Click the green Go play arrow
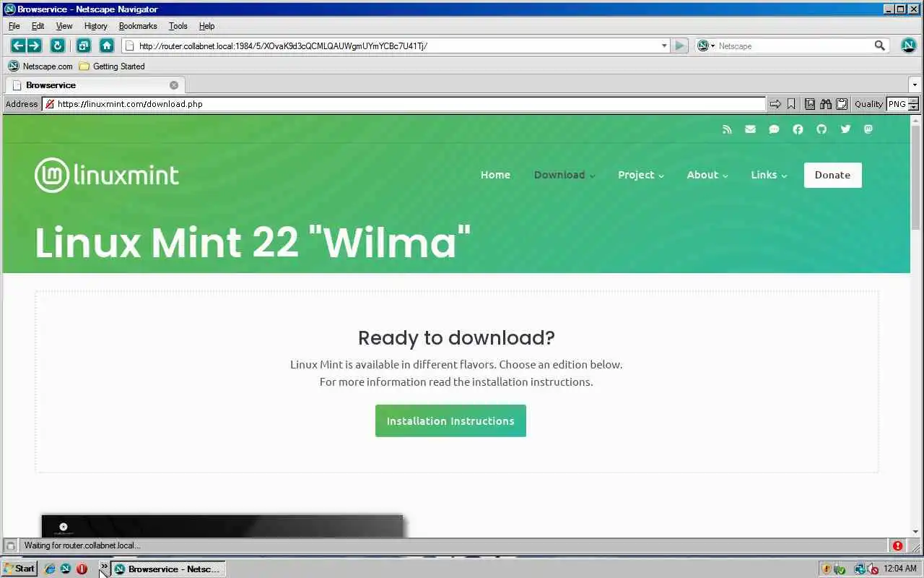924x578 pixels. 679,46
